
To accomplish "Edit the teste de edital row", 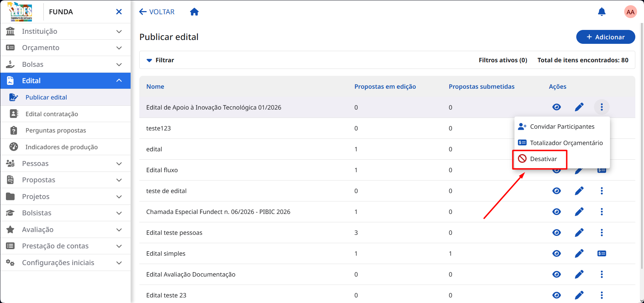I will 579,191.
